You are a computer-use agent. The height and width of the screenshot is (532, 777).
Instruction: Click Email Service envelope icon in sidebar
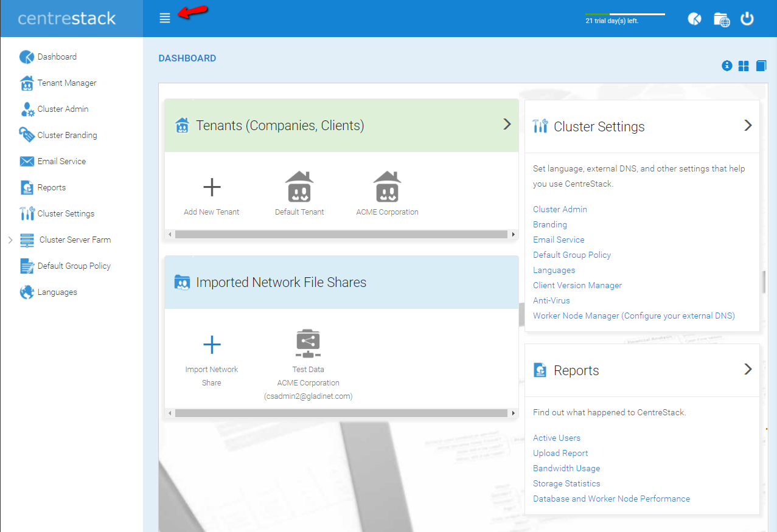(27, 161)
